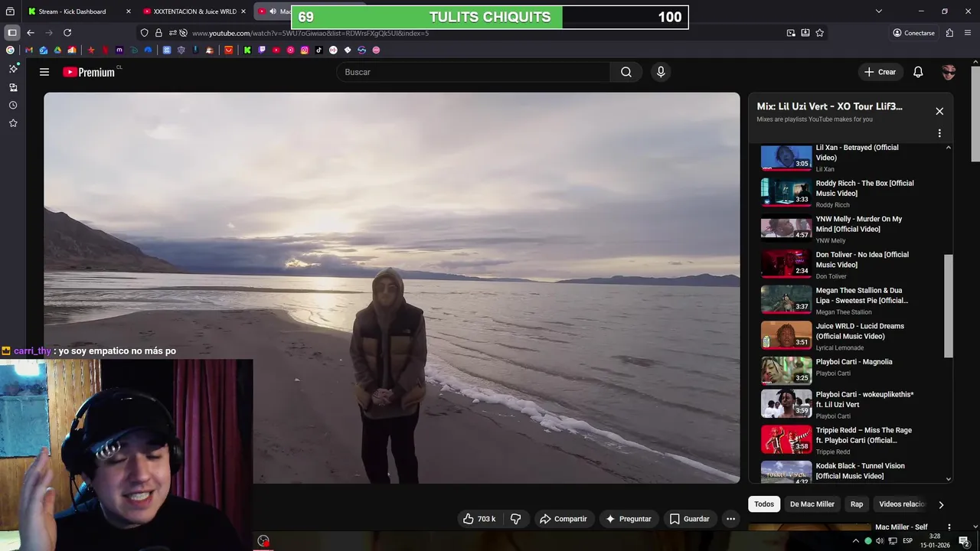Open the TikTok bookmark
The image size is (980, 551).
[319, 50]
